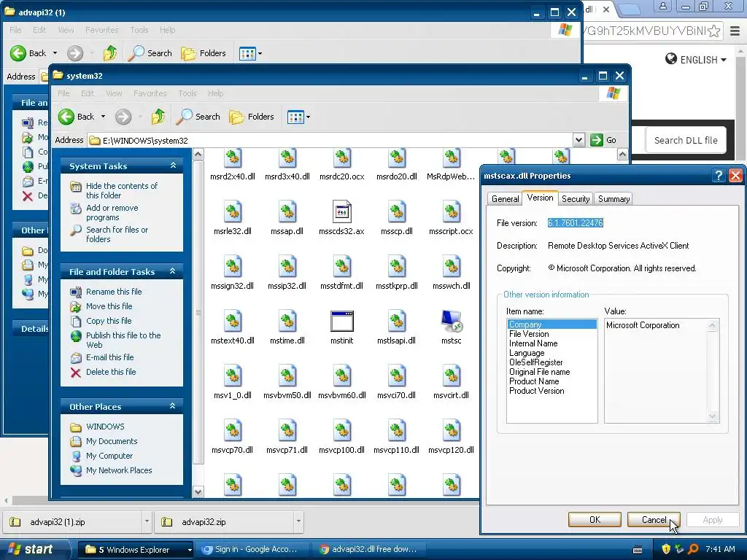Click the file list scroll down arrow
747x560 pixels.
click(198, 492)
